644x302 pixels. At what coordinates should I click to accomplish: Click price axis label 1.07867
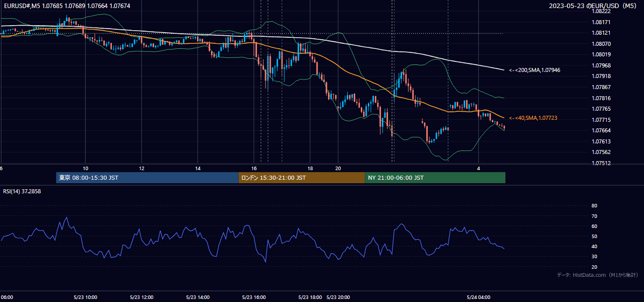[x=601, y=87]
